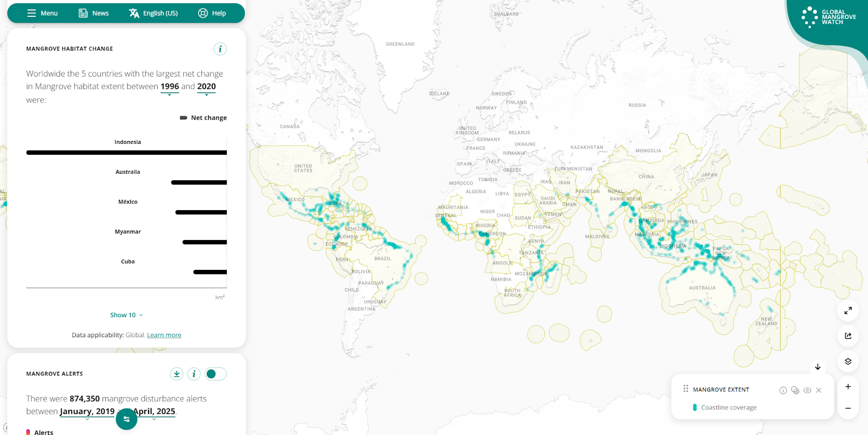Viewport: 868px width, 435px height.
Task: Toggle the Mangrove Alerts layer switch
Action: [x=215, y=374]
